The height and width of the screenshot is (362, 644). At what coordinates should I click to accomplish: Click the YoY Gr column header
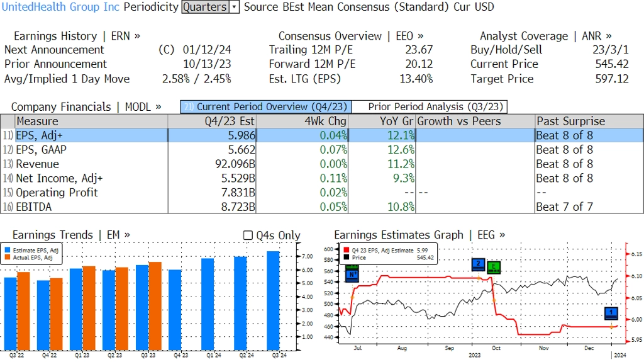[382, 122]
